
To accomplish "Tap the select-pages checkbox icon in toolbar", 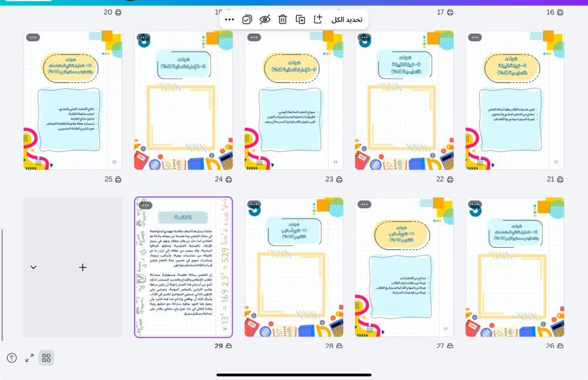I will tap(247, 20).
